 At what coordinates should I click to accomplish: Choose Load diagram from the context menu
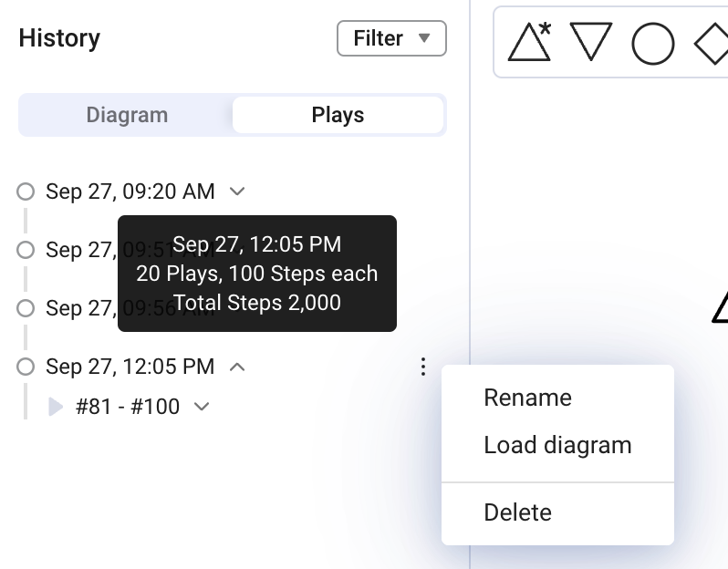[x=557, y=445]
